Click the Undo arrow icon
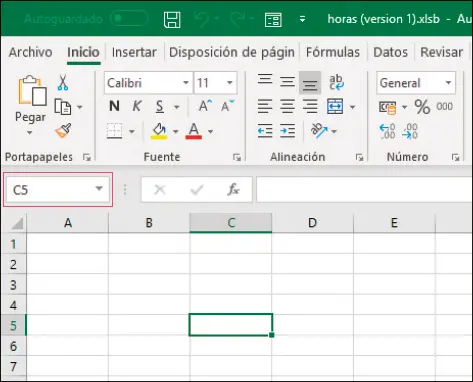473x382 pixels. (203, 19)
